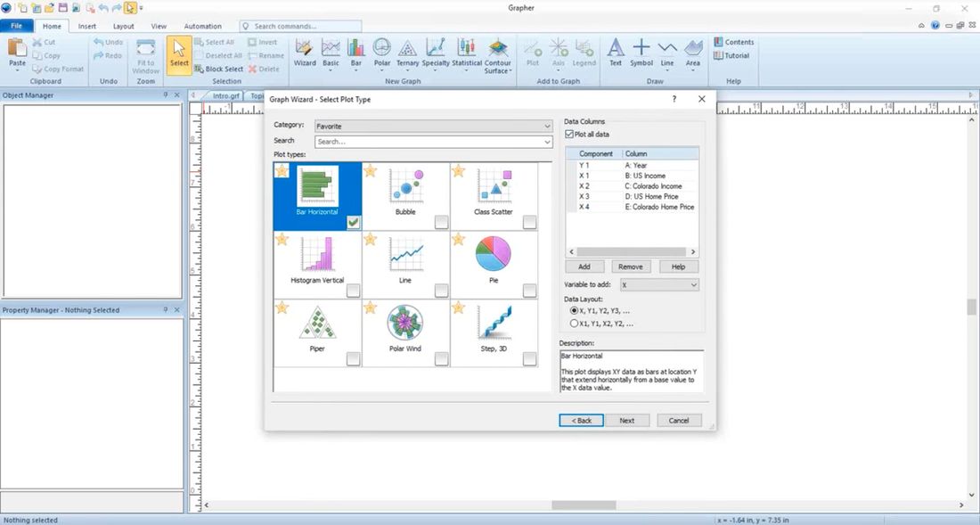Open the Tutorial
This screenshot has width=980, height=525.
pyautogui.click(x=731, y=55)
